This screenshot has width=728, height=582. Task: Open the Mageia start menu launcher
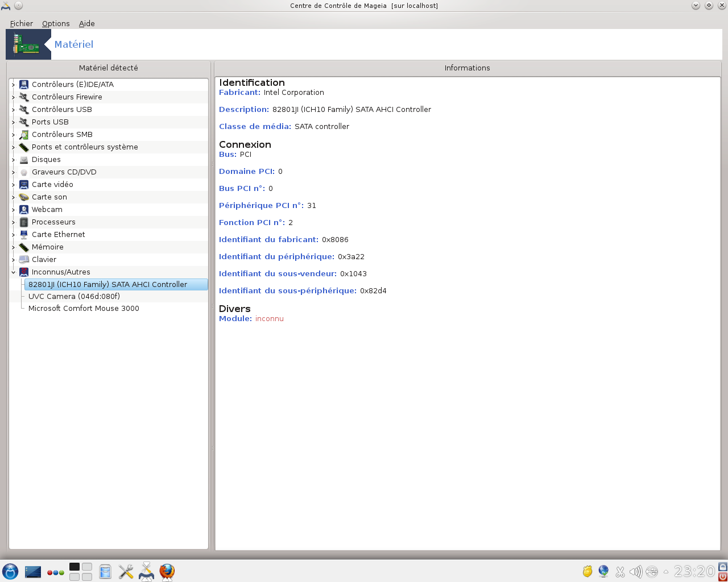pos(10,571)
